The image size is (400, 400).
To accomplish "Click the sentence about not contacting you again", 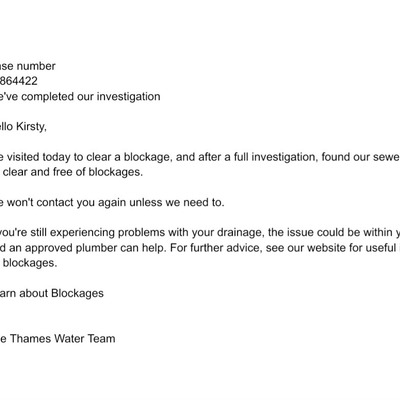I will coord(112,202).
